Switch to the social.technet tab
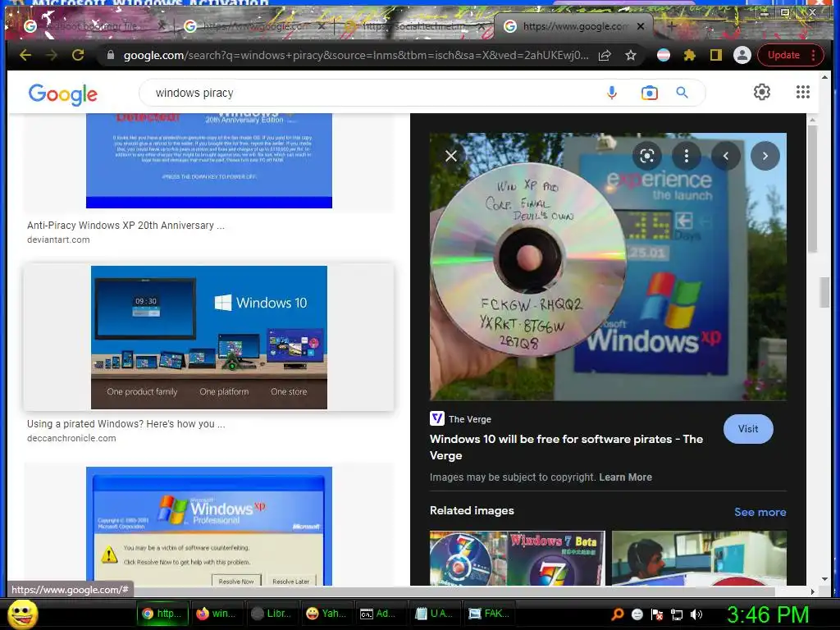Viewport: 840px width, 630px height. click(x=413, y=25)
